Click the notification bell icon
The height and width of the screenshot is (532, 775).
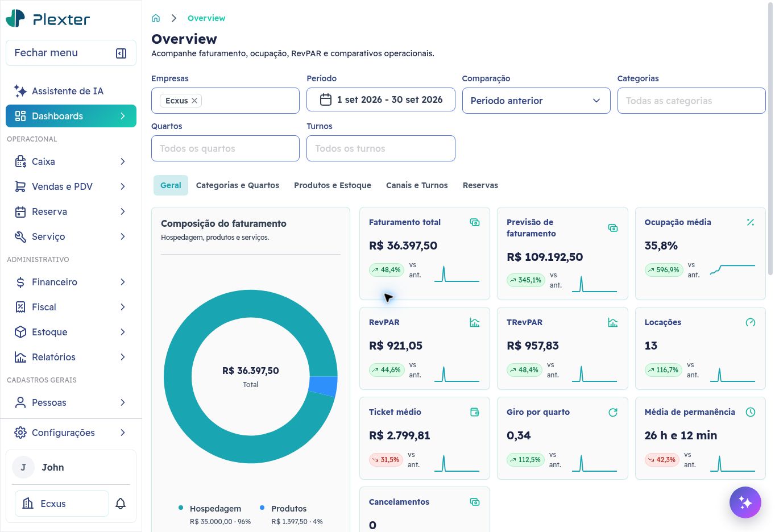[x=121, y=504]
